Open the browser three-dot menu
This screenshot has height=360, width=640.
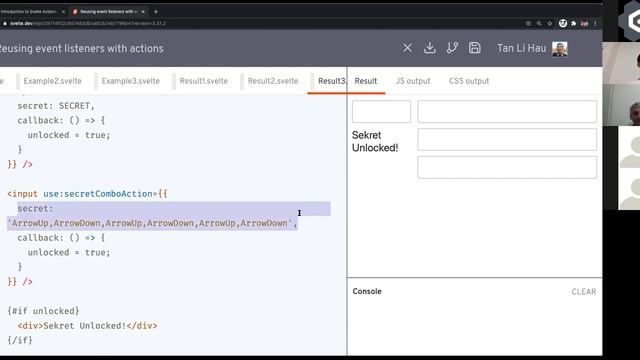596,24
